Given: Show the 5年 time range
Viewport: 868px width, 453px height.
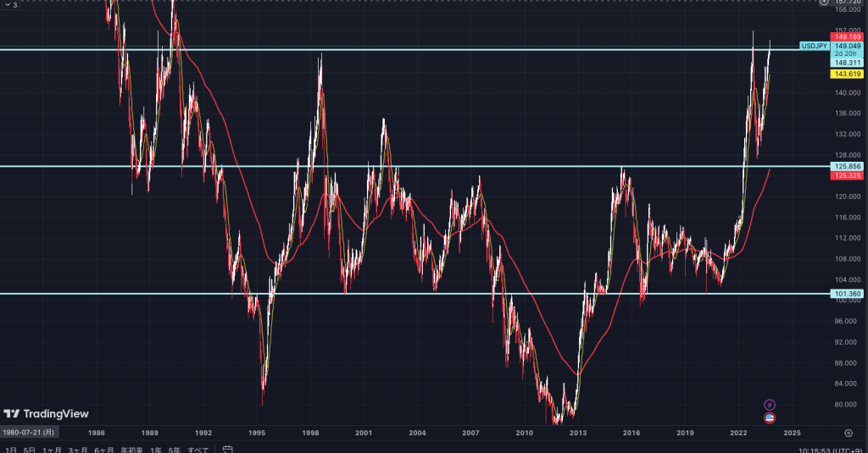Looking at the screenshot, I should [174, 449].
